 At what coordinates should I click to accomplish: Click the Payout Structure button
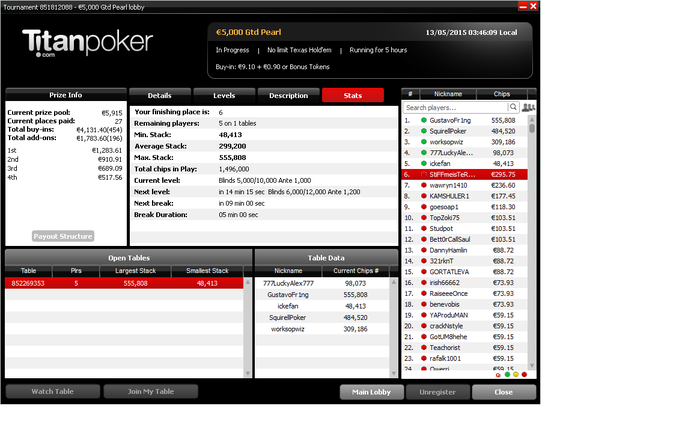click(x=63, y=236)
